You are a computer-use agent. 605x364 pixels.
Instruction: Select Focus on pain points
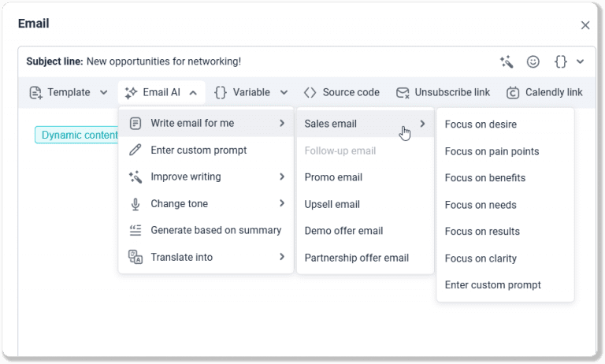point(492,151)
